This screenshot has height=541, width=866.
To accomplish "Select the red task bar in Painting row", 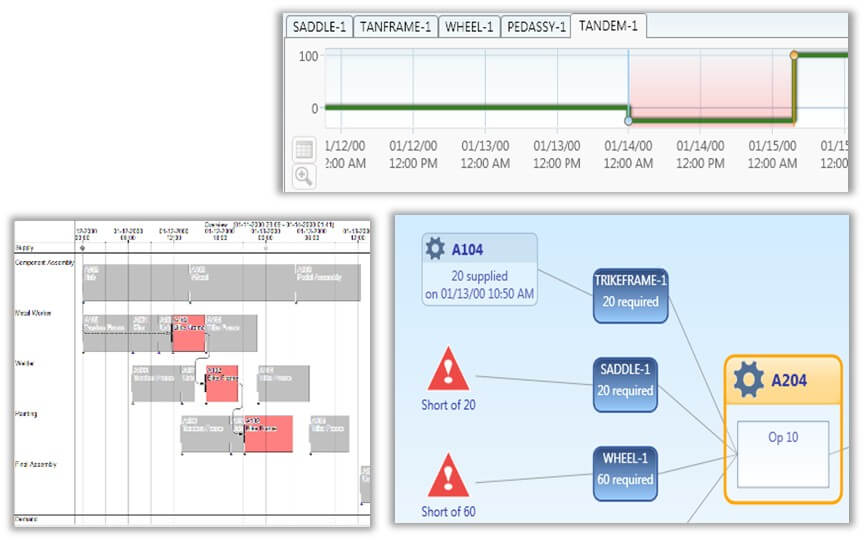I will 268,434.
